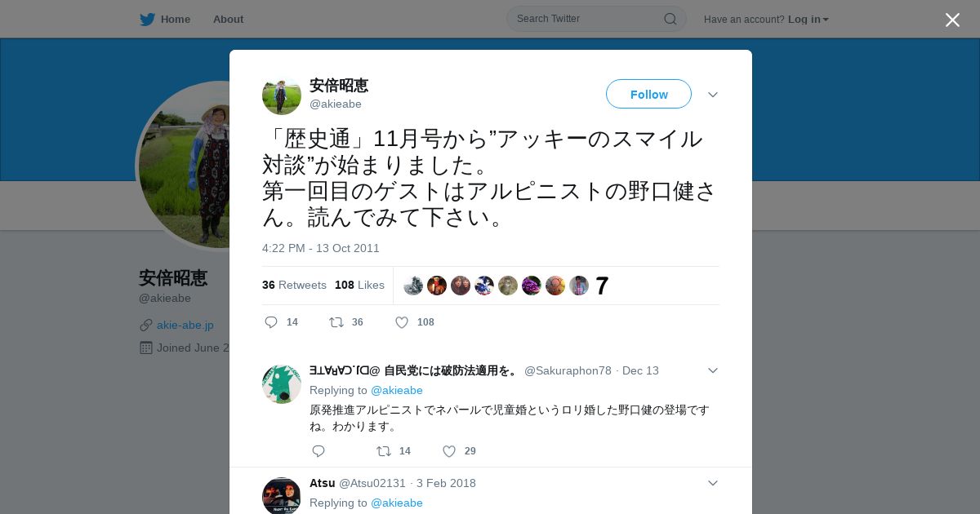Go to Home in the top navigation
This screenshot has width=980, height=514.
175,20
